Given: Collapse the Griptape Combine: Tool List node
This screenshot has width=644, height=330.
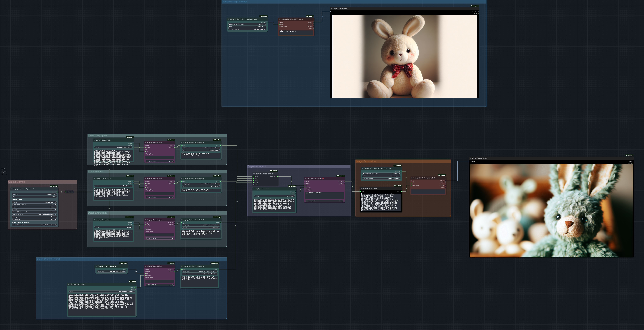Looking at the screenshot, I should (x=254, y=173).
